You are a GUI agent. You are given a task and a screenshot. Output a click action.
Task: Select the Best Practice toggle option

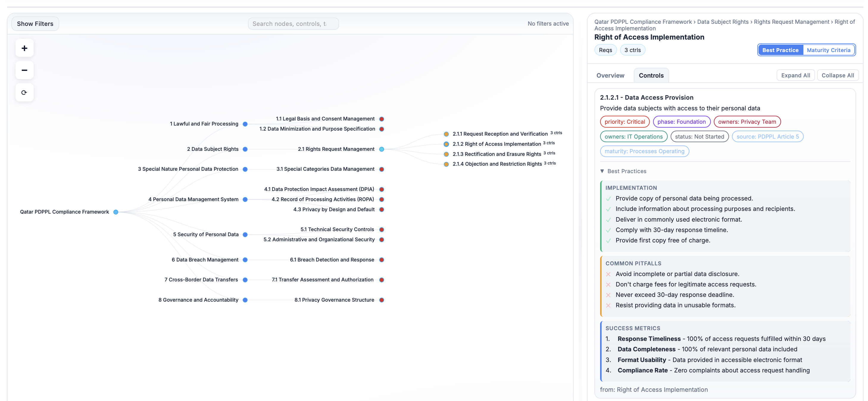(780, 50)
